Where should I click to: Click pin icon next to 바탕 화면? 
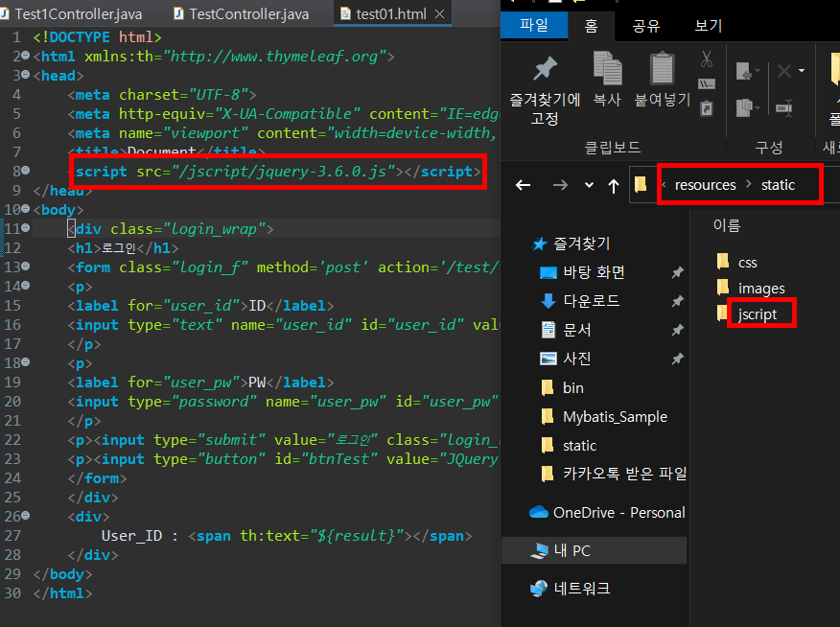pyautogui.click(x=678, y=272)
